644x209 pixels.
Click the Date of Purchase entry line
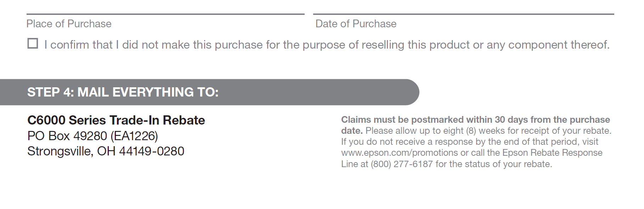[463, 14]
